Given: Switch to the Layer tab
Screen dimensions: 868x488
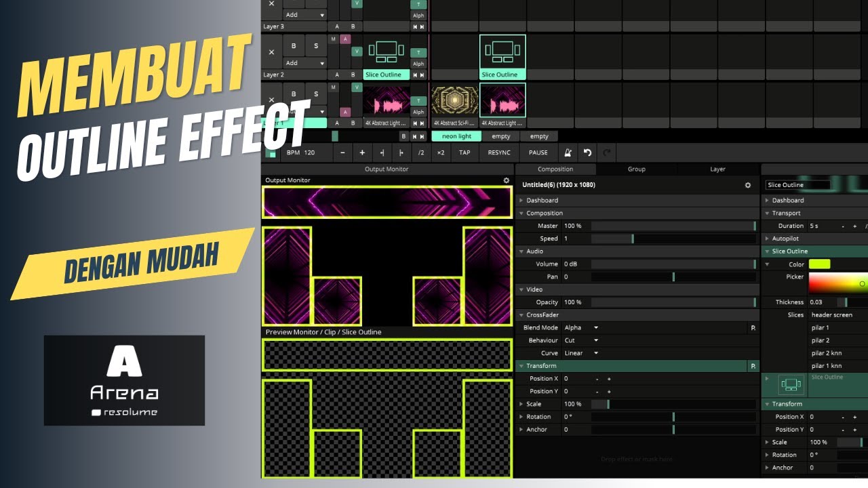Looking at the screenshot, I should click(x=717, y=169).
